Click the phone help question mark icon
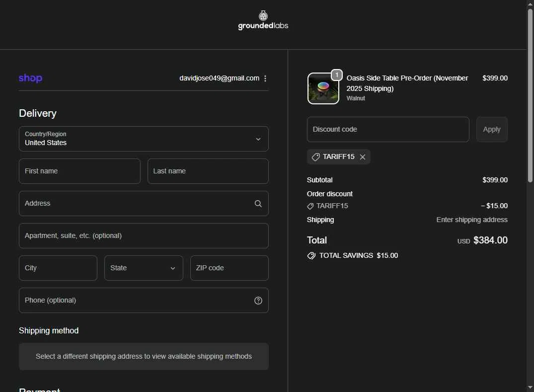 [x=258, y=301]
